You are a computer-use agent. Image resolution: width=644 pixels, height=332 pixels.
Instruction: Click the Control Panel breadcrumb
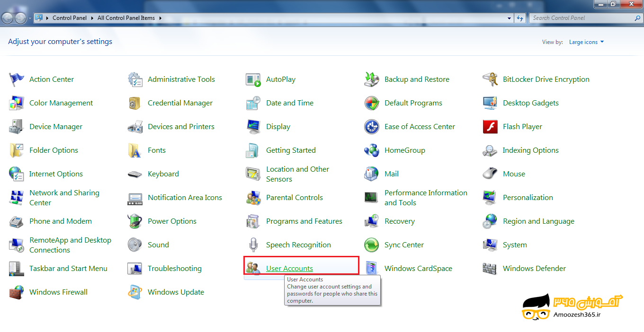pos(70,18)
